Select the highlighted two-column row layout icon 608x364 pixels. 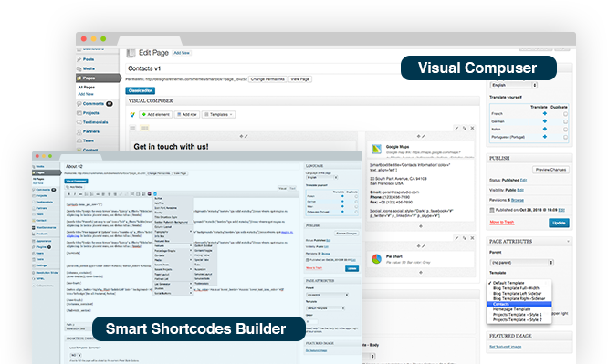(x=144, y=128)
